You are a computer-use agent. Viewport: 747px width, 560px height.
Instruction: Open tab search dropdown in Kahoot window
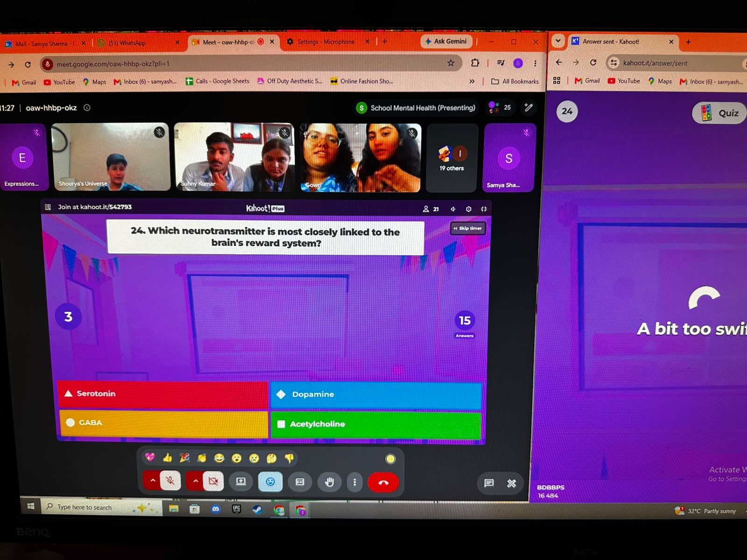[557, 41]
